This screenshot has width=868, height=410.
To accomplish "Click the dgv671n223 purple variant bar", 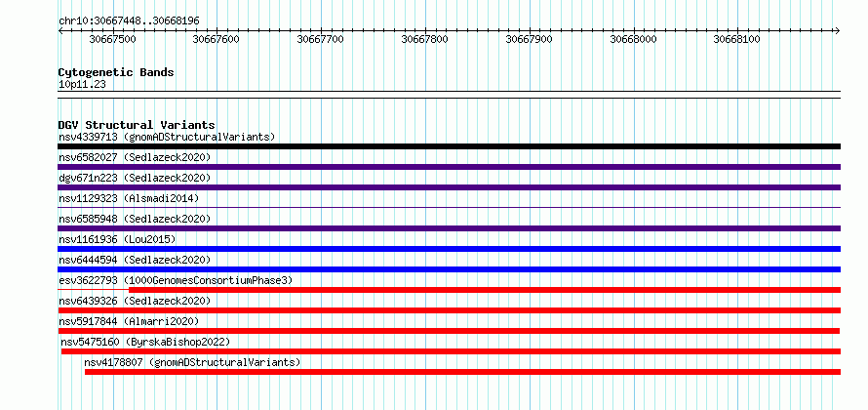I will [x=449, y=187].
